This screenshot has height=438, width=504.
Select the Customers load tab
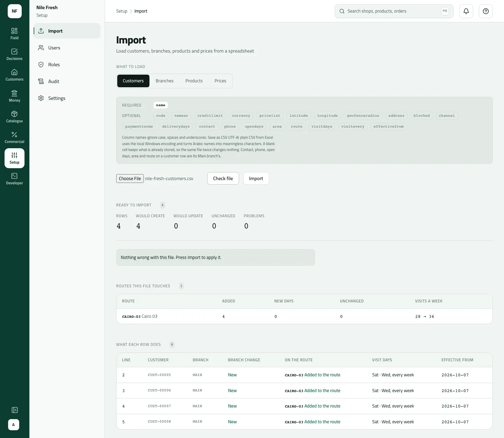133,81
